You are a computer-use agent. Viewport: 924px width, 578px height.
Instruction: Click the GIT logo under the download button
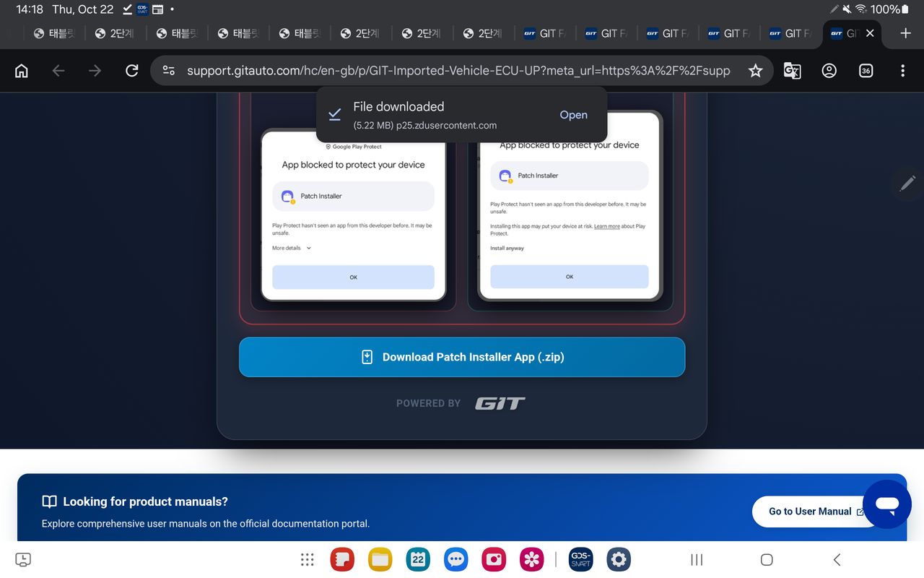pos(500,403)
